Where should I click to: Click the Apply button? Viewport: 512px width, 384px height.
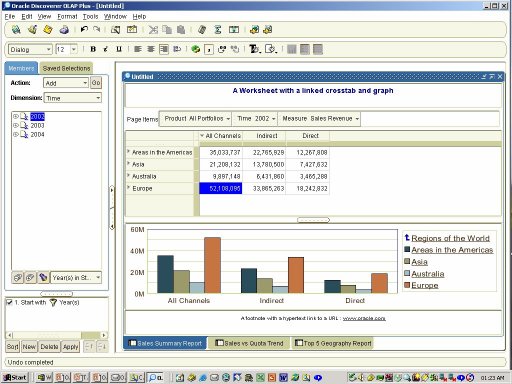point(71,347)
